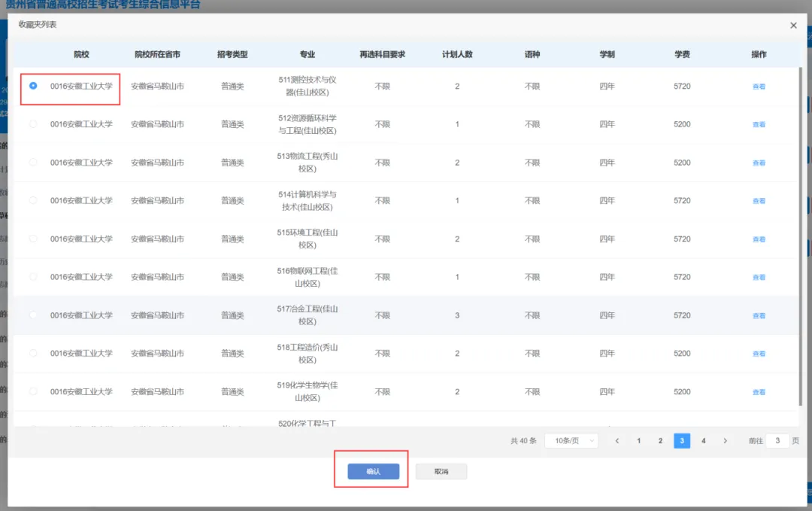Open 查看 link for 516物联网工程
This screenshot has height=511, width=812.
coord(759,277)
